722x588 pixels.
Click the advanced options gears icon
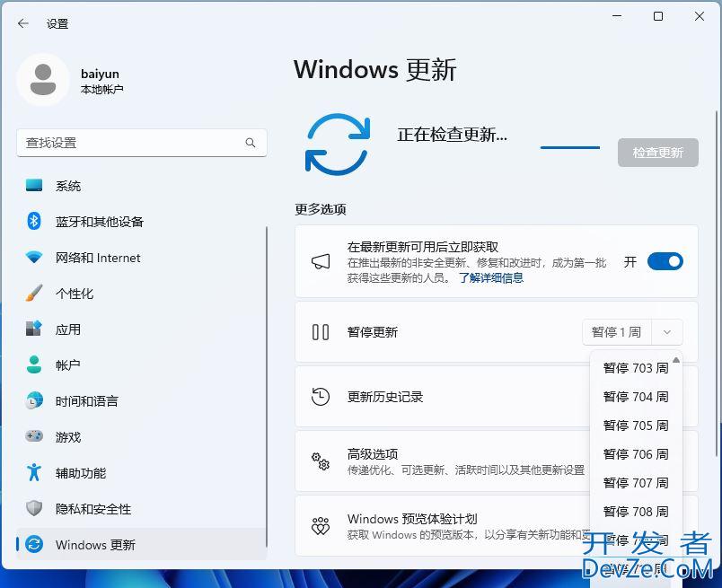click(321, 461)
